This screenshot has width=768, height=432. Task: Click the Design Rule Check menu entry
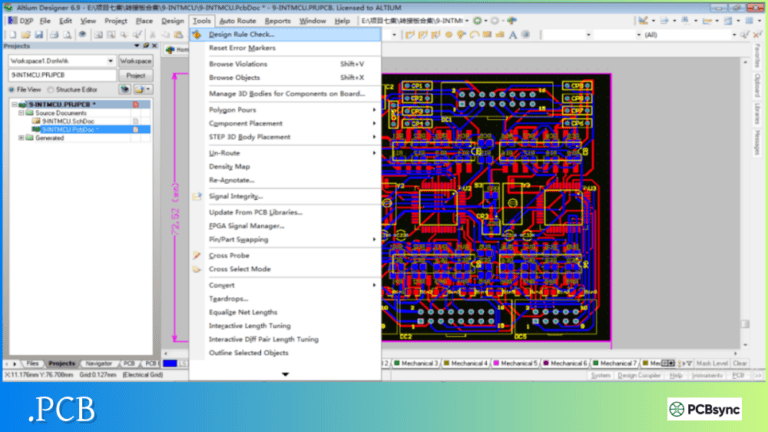241,34
